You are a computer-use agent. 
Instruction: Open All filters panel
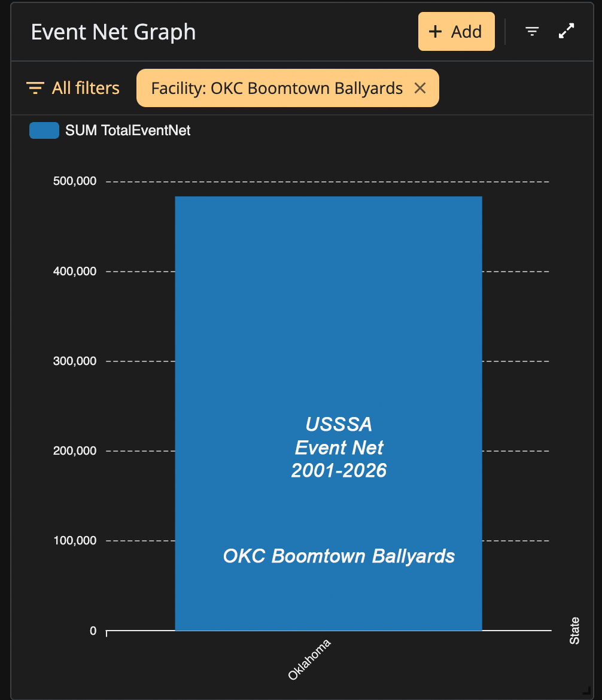coord(73,88)
